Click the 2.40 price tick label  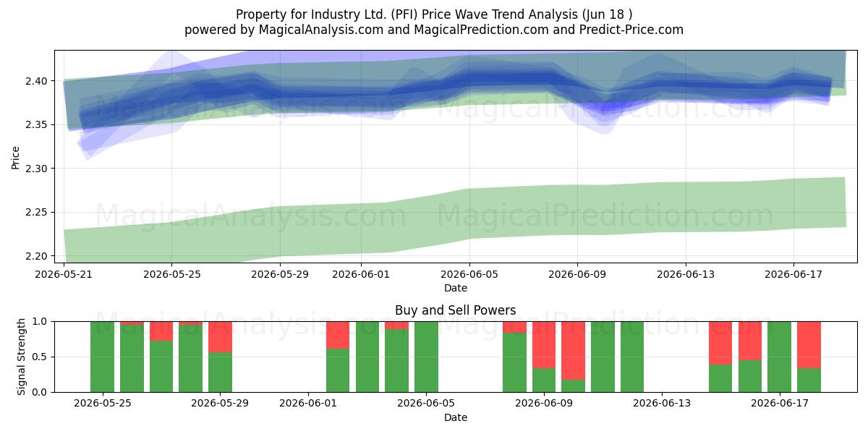click(x=38, y=81)
